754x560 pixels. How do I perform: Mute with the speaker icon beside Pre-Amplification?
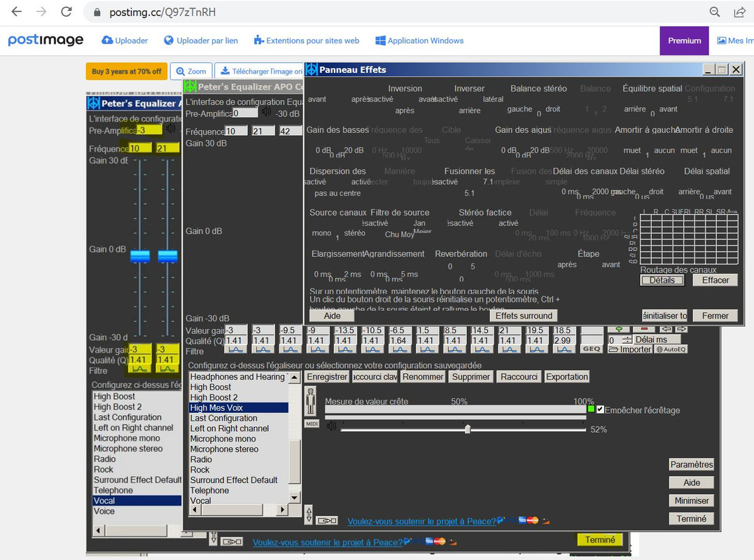pyautogui.click(x=267, y=113)
